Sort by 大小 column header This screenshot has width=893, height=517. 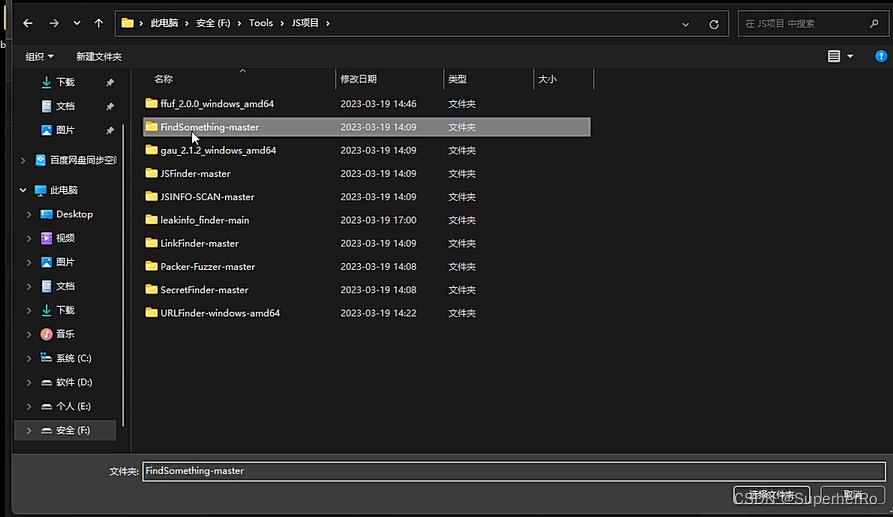547,79
